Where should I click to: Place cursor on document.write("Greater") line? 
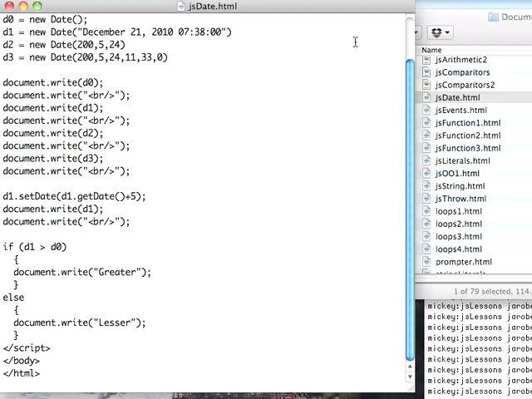pos(82,272)
